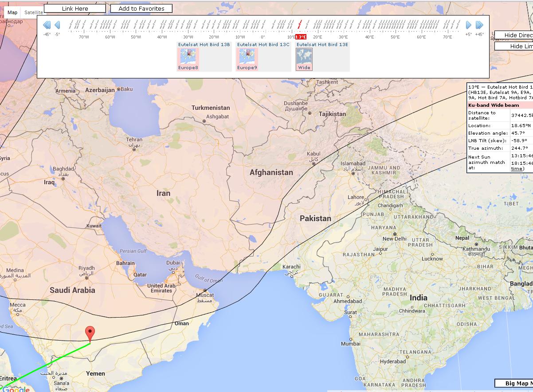The image size is (533, 392).
Task: Open Eutelsat Hot Bird 13C satellite link
Action: (x=263, y=45)
